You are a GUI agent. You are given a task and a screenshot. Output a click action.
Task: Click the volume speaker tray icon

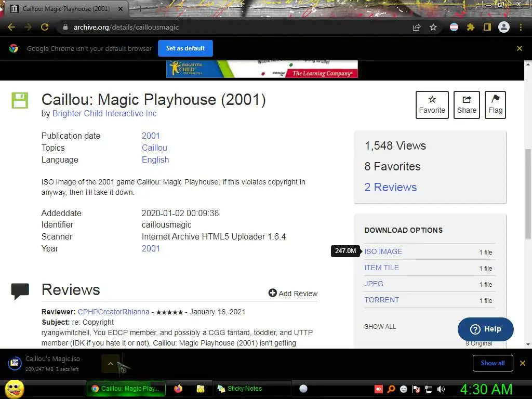[441, 389]
